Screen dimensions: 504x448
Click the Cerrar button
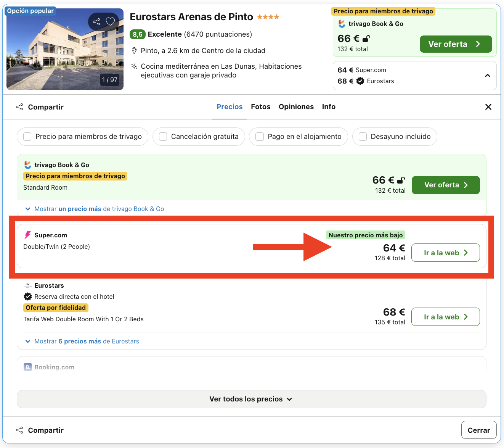click(479, 430)
